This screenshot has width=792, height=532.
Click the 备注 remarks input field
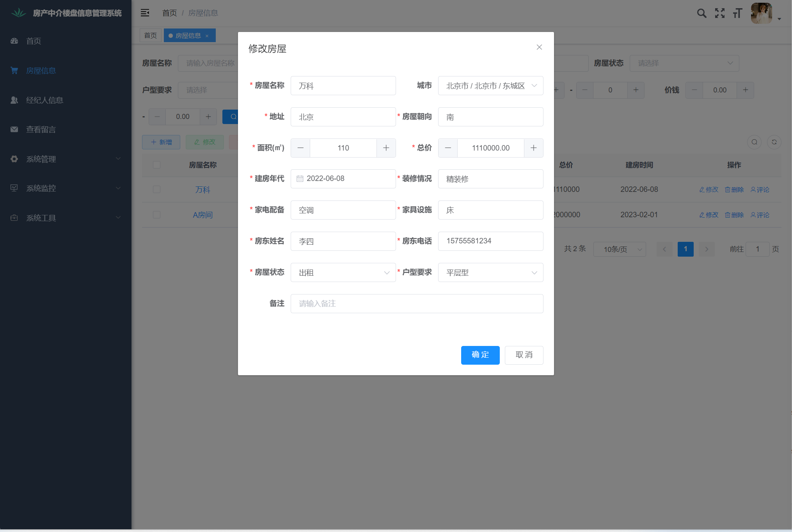click(417, 304)
